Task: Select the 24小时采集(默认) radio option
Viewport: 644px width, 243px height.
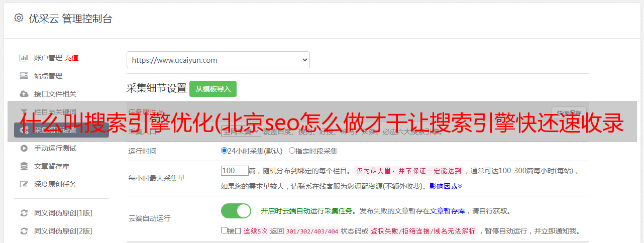Action: (224, 150)
